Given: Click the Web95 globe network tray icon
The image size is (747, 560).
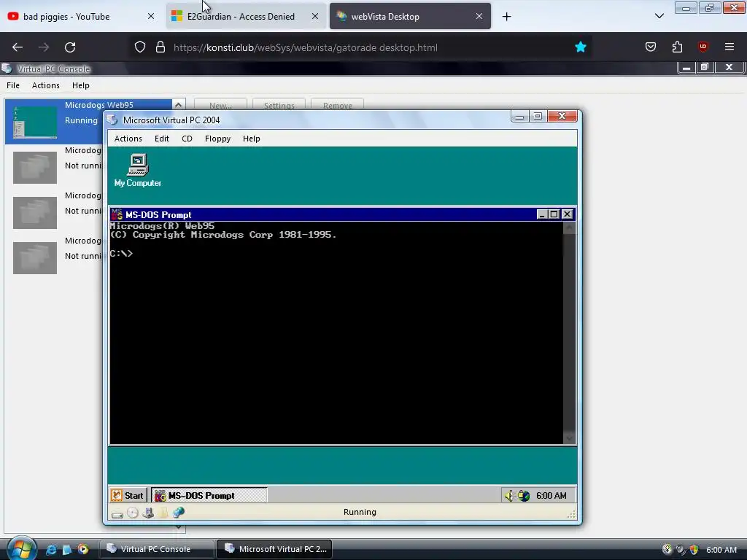Looking at the screenshot, I should pyautogui.click(x=524, y=496).
